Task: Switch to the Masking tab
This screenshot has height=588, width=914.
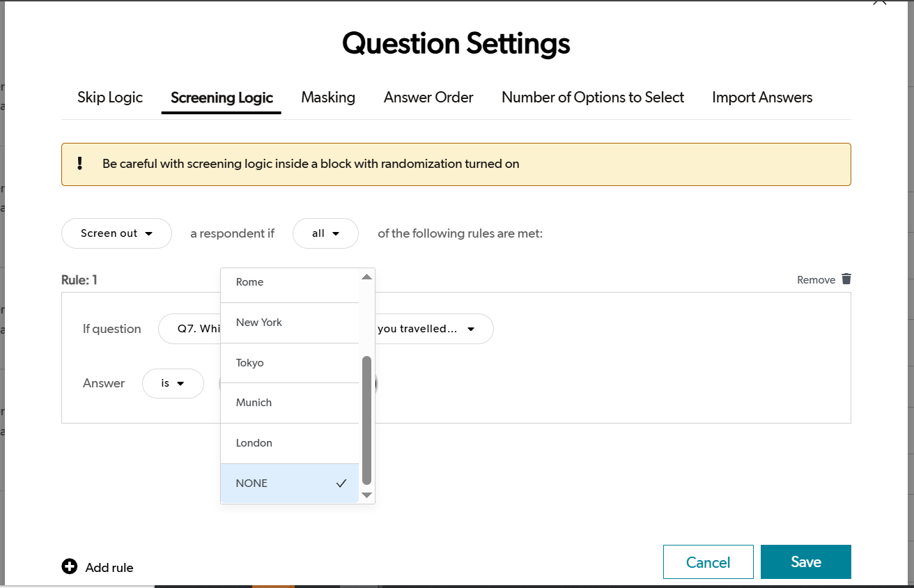Action: point(328,98)
